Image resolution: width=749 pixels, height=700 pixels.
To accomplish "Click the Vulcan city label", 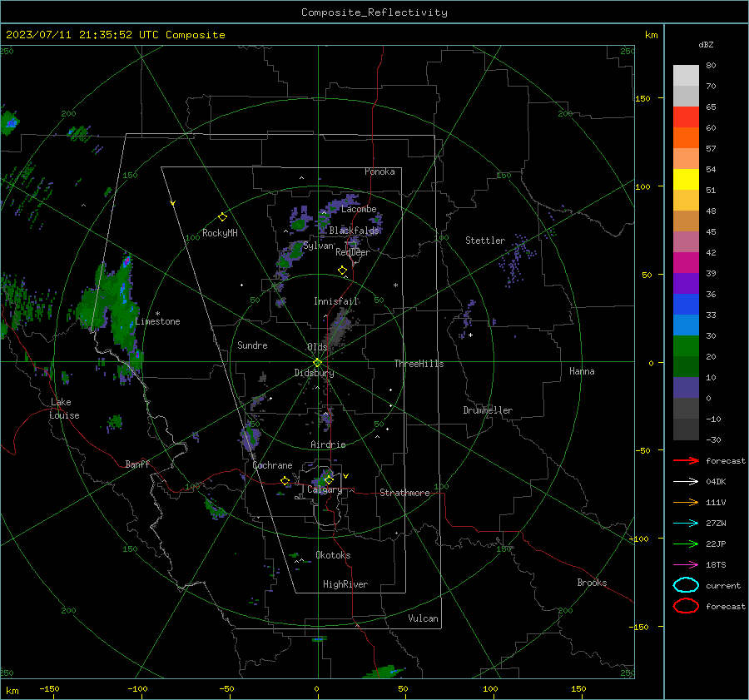I will coord(423,618).
